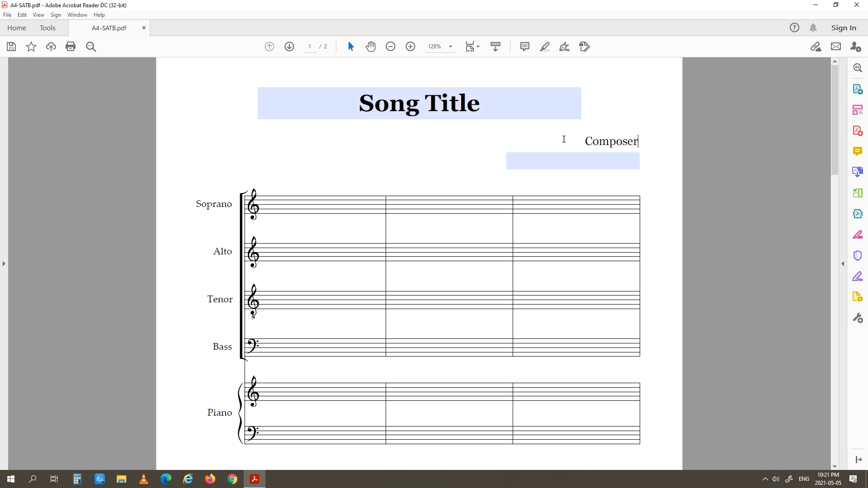868x488 pixels.
Task: Open the zoom level dropdown
Action: (450, 47)
